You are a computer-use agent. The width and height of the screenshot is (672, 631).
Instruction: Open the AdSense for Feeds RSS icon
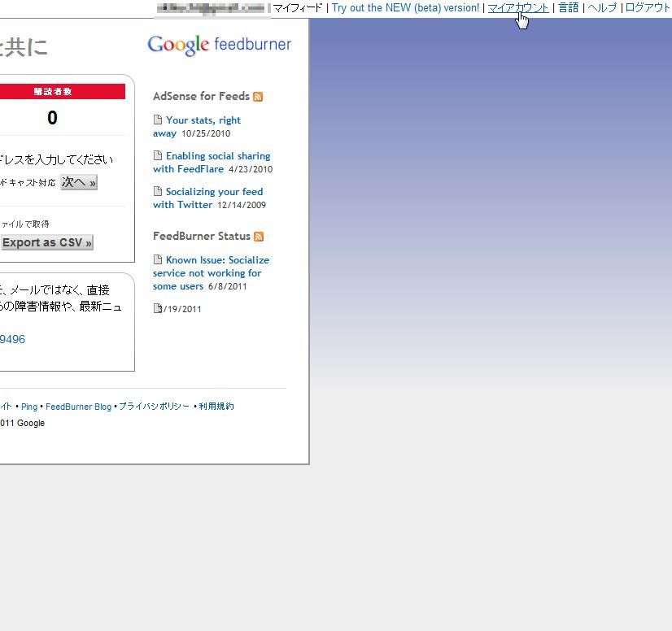coord(258,97)
